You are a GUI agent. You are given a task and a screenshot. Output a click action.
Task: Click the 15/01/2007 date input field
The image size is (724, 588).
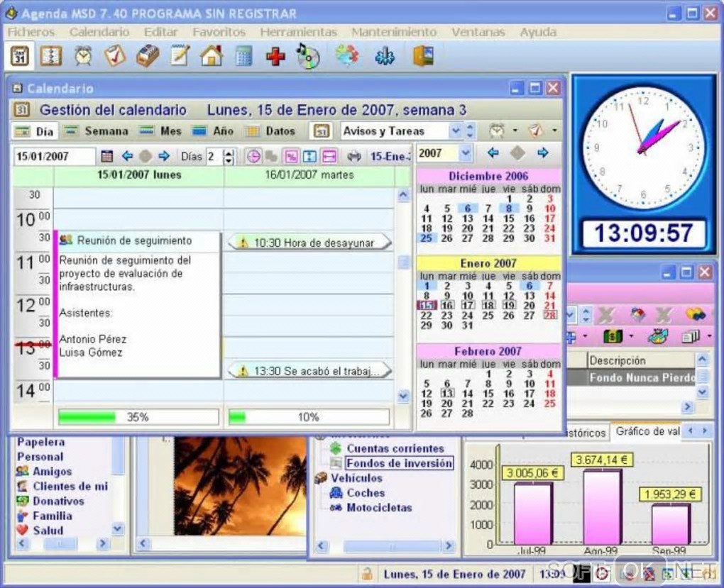[x=54, y=157]
